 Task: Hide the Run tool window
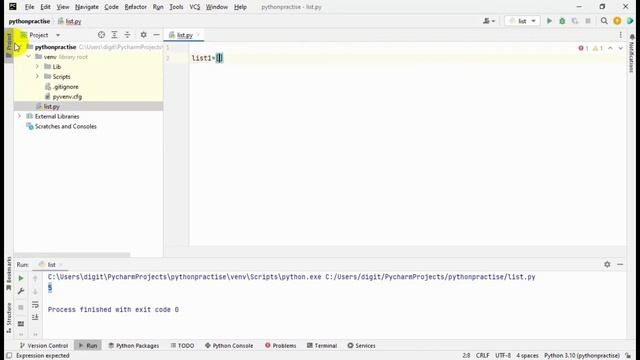(x=620, y=264)
